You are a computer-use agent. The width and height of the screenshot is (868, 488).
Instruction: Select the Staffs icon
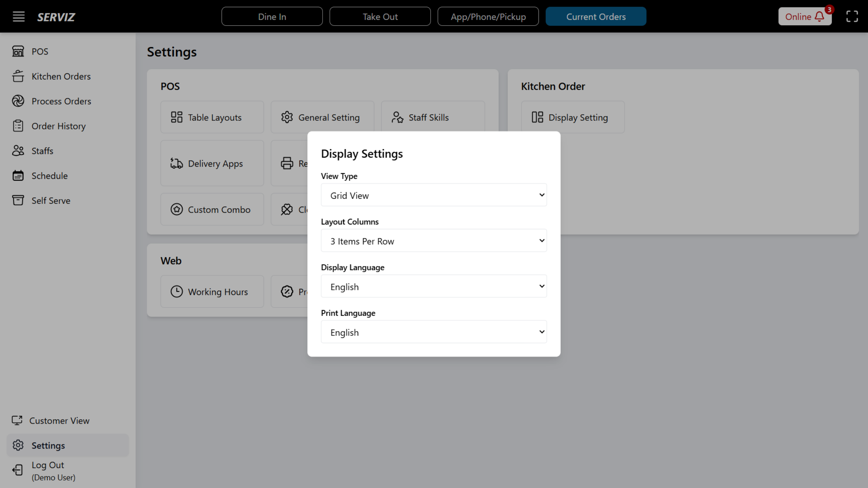[18, 151]
